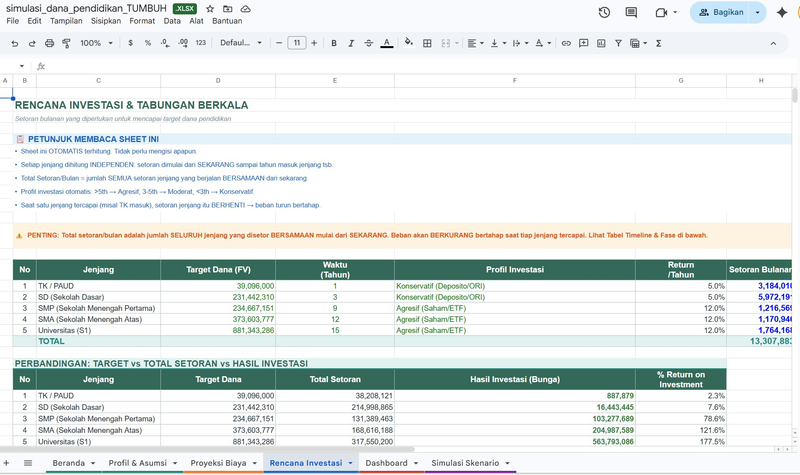This screenshot has width=800, height=475.
Task: Click the Undo icon
Action: (15, 43)
